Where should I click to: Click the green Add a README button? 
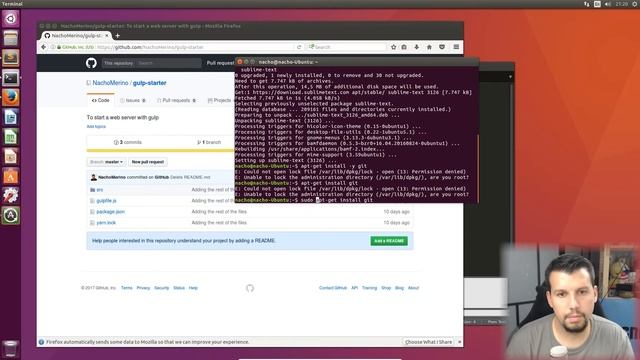(x=389, y=241)
